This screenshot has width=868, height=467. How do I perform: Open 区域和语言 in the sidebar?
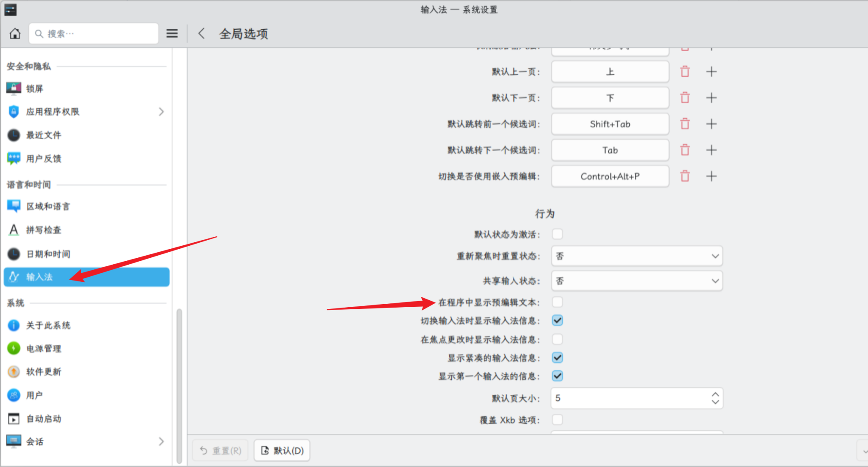48,206
